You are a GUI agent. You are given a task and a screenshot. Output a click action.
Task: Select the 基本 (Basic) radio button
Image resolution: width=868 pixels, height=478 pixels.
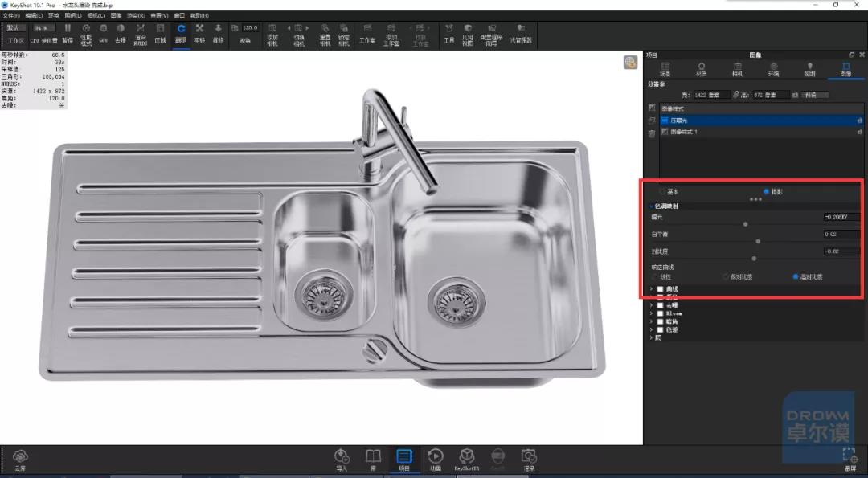pos(661,192)
